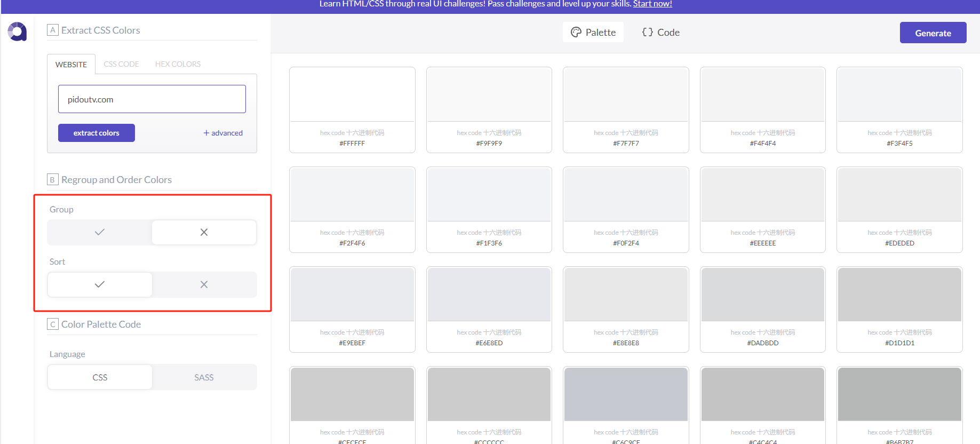Click the website URL input field
This screenshot has width=980, height=444.
coord(152,99)
